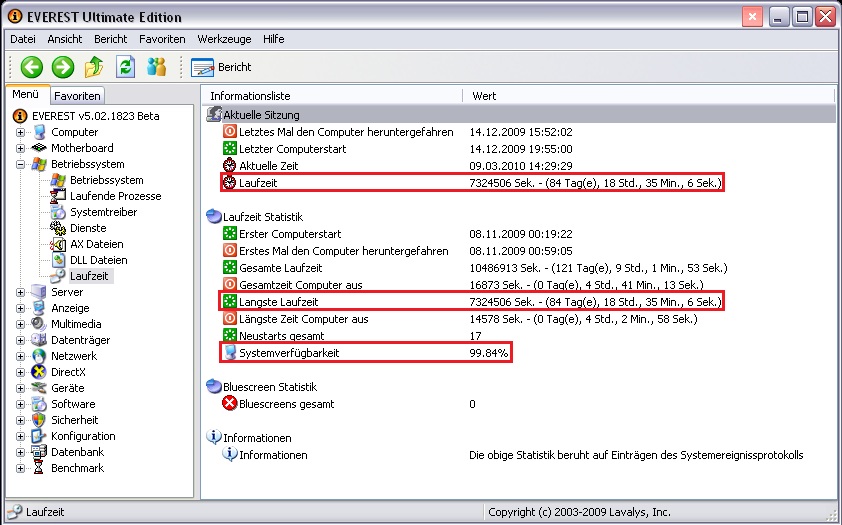Screen dimensions: 842x525
Task: Click the Motherboard chip icon in tree
Action: pos(39,148)
